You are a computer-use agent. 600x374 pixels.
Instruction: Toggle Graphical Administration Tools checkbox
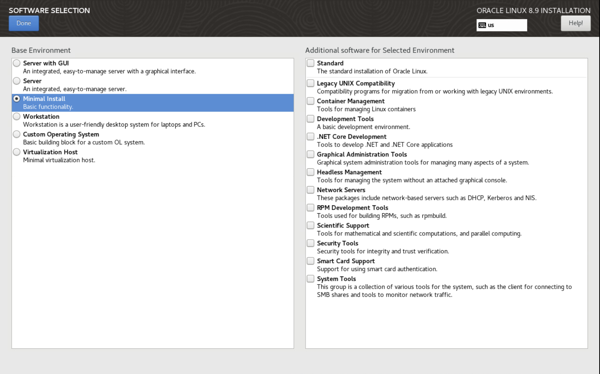[x=311, y=154]
